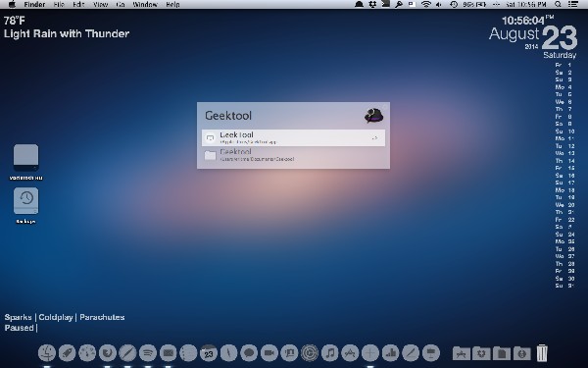Image resolution: width=588 pixels, height=368 pixels.
Task: Open the Mail envelope icon in dock
Action: tap(169, 353)
